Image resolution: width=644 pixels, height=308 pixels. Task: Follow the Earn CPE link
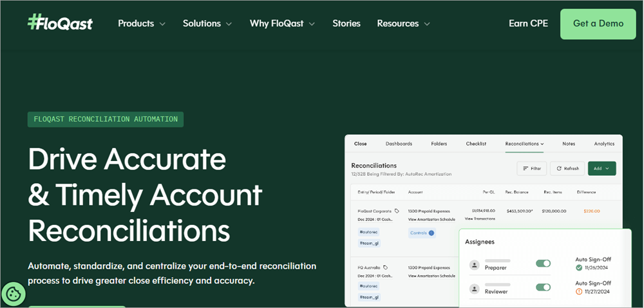pyautogui.click(x=528, y=23)
